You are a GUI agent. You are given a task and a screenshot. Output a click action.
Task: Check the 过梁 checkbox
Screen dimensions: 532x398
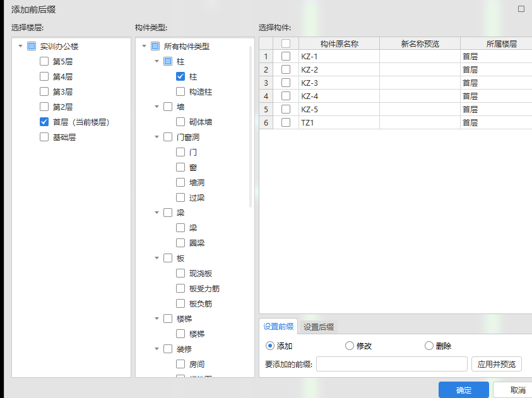[x=180, y=197]
